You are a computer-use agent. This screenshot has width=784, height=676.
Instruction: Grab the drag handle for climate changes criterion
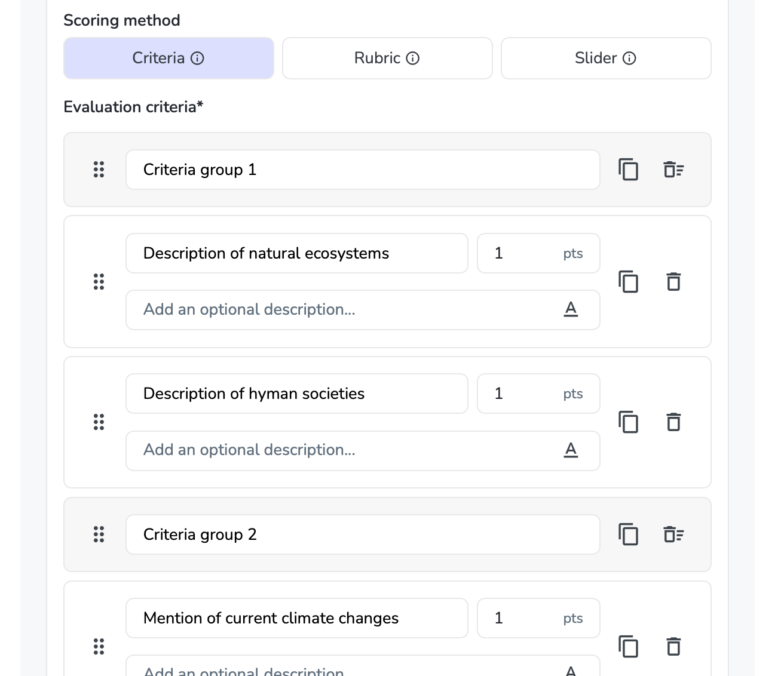(x=99, y=646)
